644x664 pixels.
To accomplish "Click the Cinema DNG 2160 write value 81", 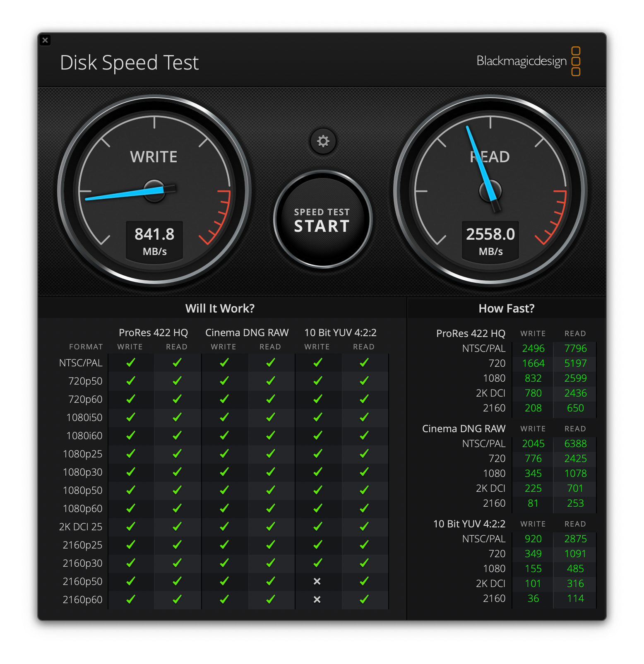I will 533,503.
